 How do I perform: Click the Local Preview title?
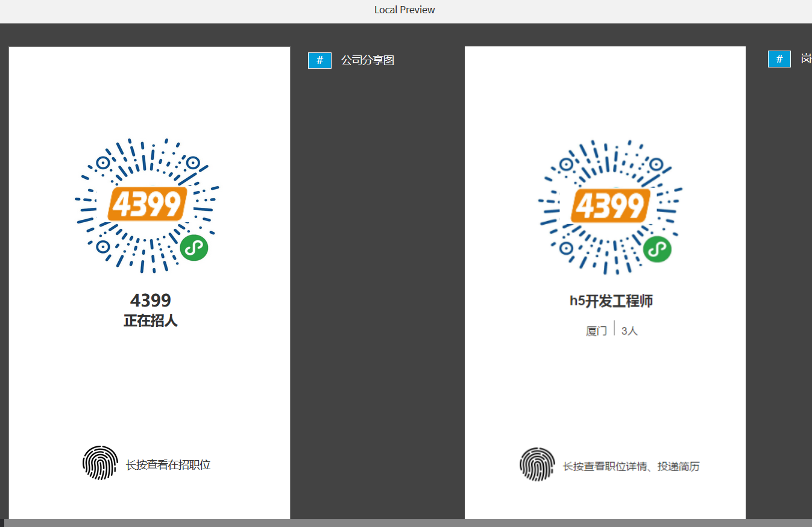(404, 10)
